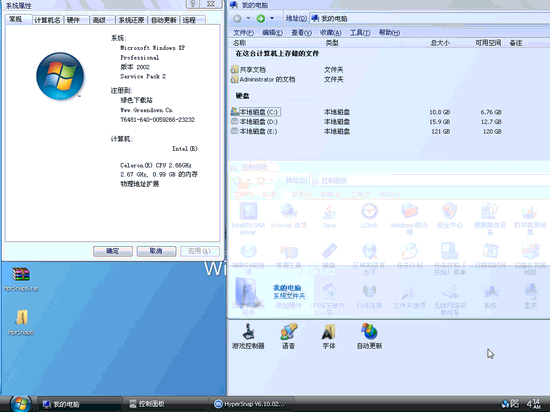The height and width of the screenshot is (412, 550).
Task: Click the blue spheres system tray icon
Action: point(505,404)
